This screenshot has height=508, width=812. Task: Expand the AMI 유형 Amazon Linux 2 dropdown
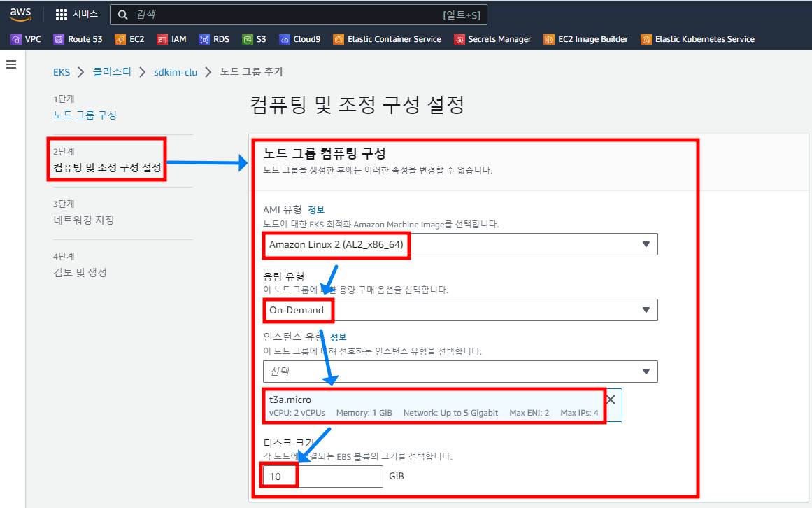(460, 244)
